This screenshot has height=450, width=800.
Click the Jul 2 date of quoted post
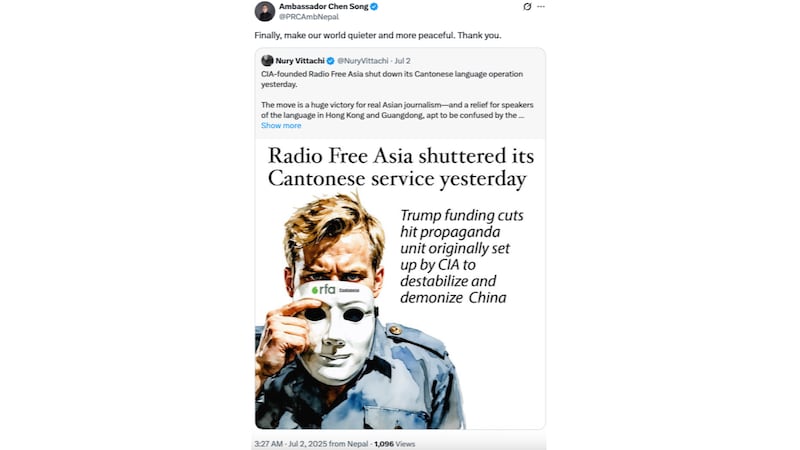tap(402, 61)
